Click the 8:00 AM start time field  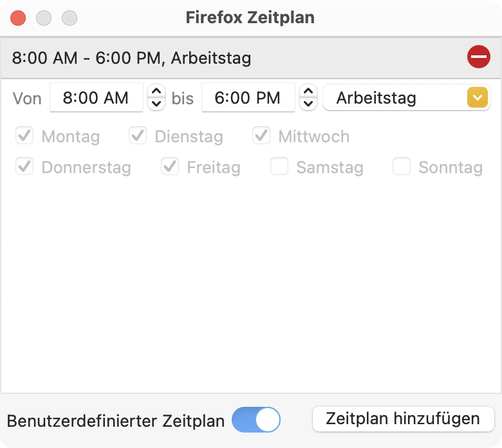tap(97, 97)
